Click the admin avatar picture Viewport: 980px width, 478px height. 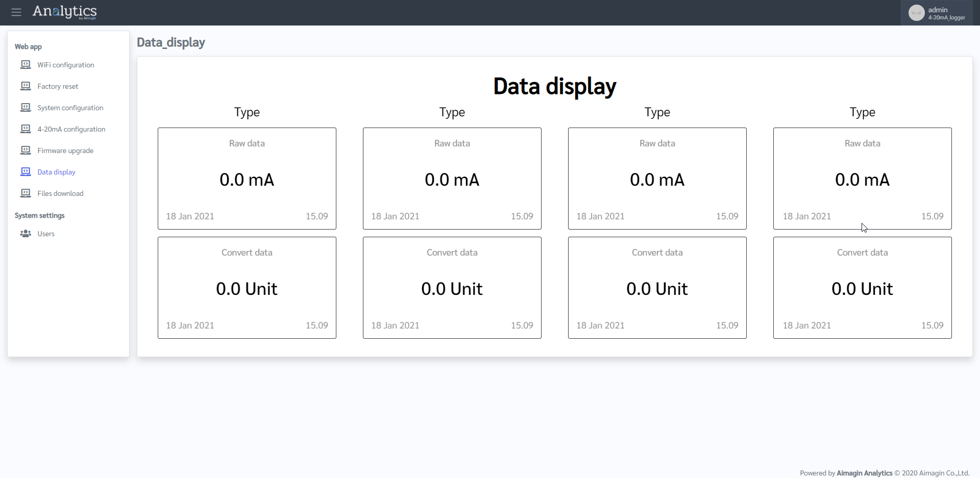pos(916,13)
